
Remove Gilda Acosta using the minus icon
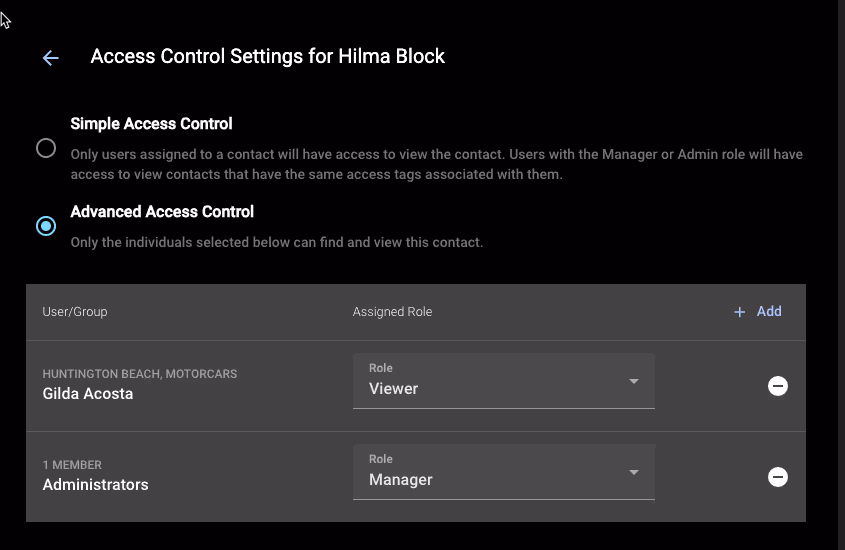(777, 386)
